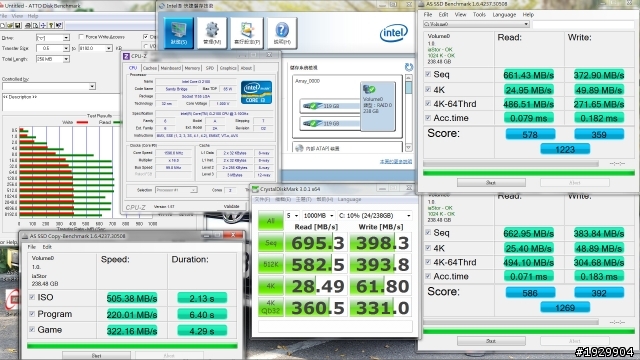
Task: Click the Validate button in CPU-Z
Action: pos(231,207)
